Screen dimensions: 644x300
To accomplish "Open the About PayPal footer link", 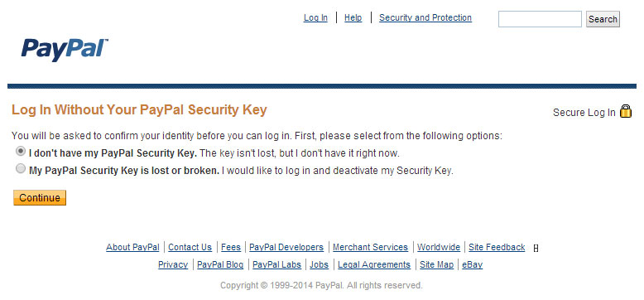I will 132,248.
